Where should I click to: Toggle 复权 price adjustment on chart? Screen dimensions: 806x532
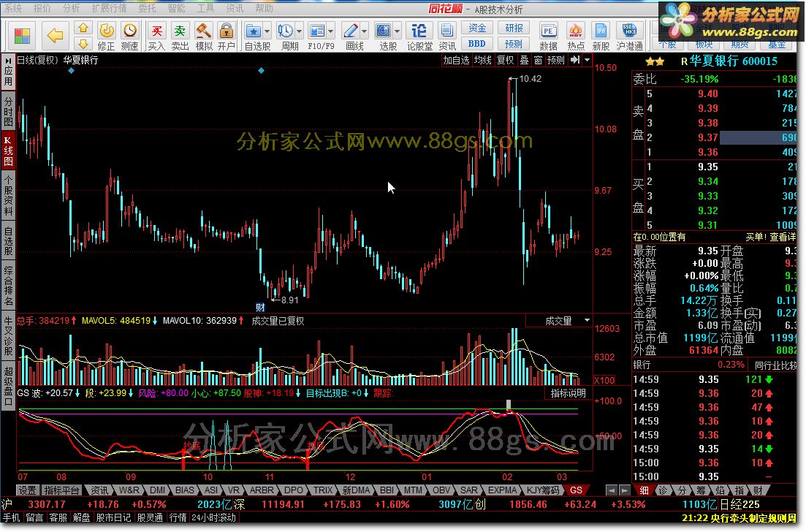coord(505,60)
